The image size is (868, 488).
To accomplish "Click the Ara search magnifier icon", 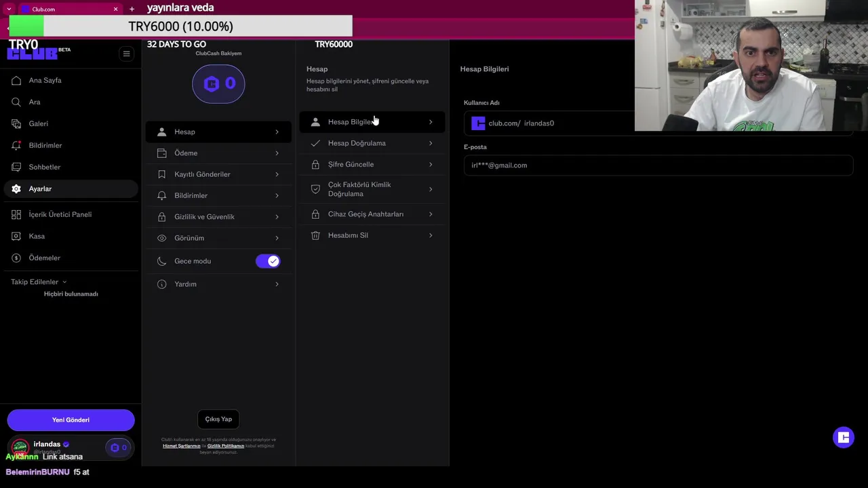I will (x=16, y=102).
